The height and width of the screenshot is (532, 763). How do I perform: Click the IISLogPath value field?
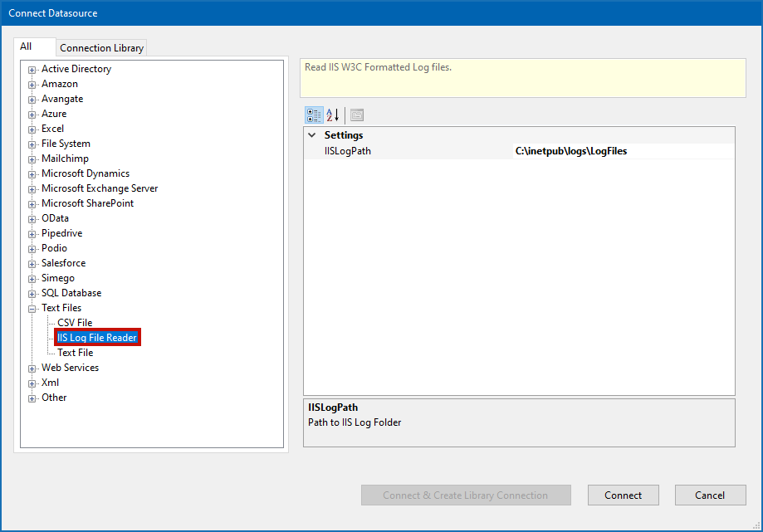pyautogui.click(x=624, y=151)
